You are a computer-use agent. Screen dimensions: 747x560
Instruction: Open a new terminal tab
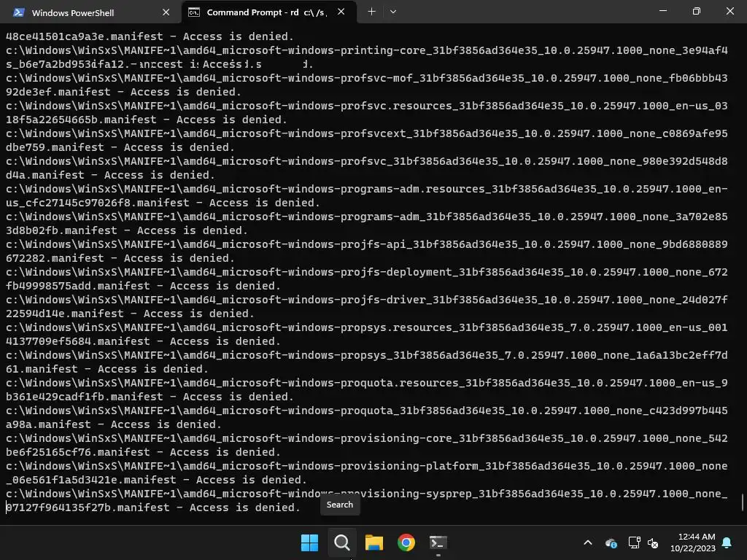(371, 12)
